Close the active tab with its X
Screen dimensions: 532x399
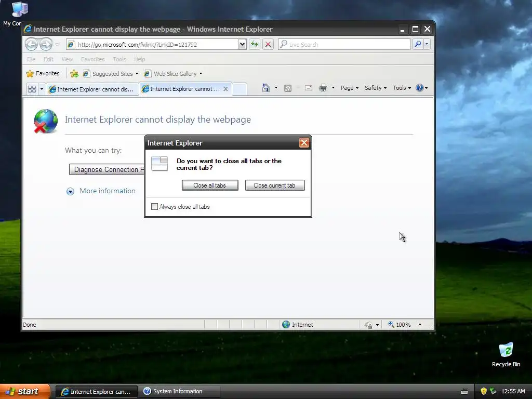(x=225, y=88)
